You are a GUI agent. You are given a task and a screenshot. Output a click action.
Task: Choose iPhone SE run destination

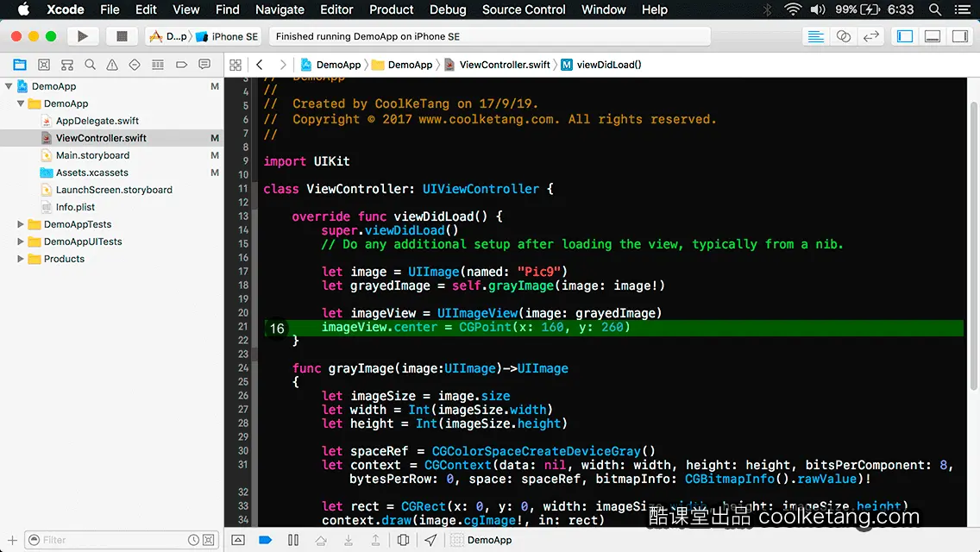(228, 36)
